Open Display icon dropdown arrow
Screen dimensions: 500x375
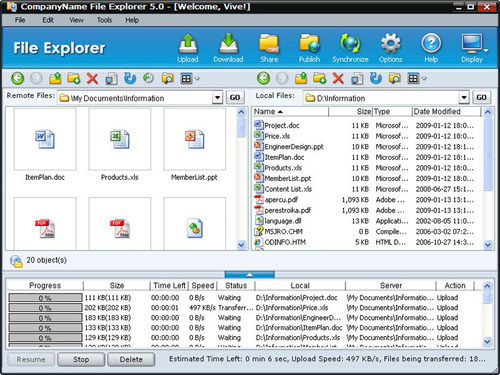[486, 51]
